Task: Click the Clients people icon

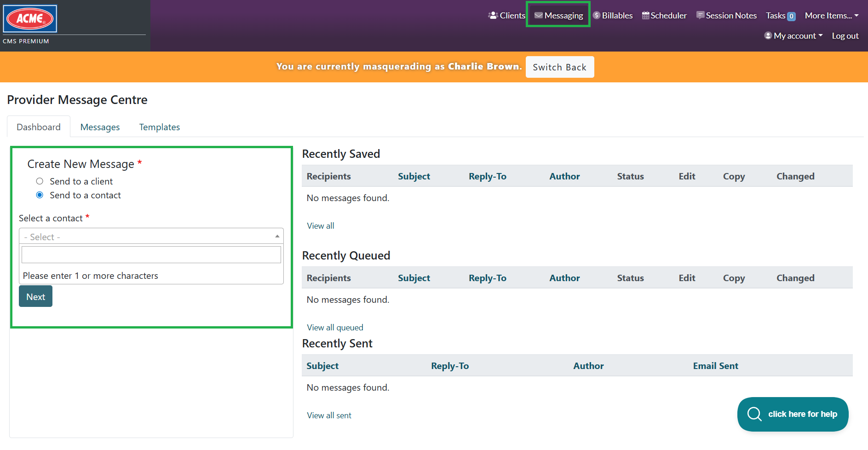Action: pos(493,15)
